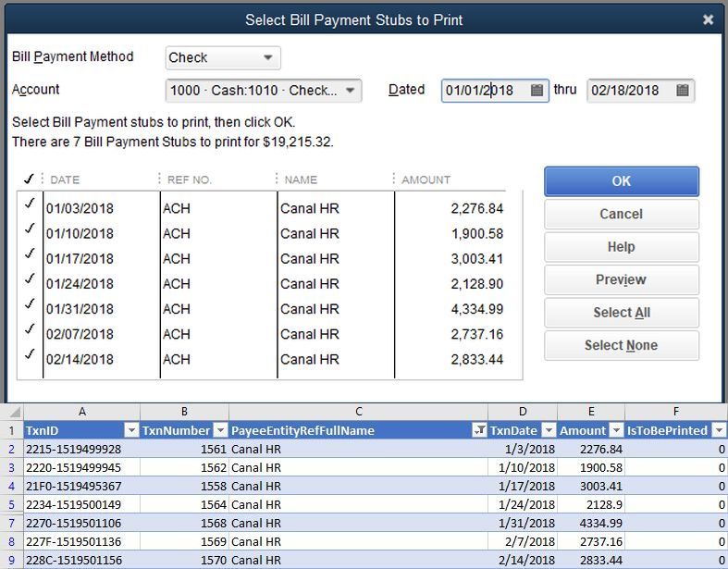Viewport: 728px width, 569px height.
Task: Open Amount column filter dropdown in spreadsheet
Action: [x=616, y=430]
